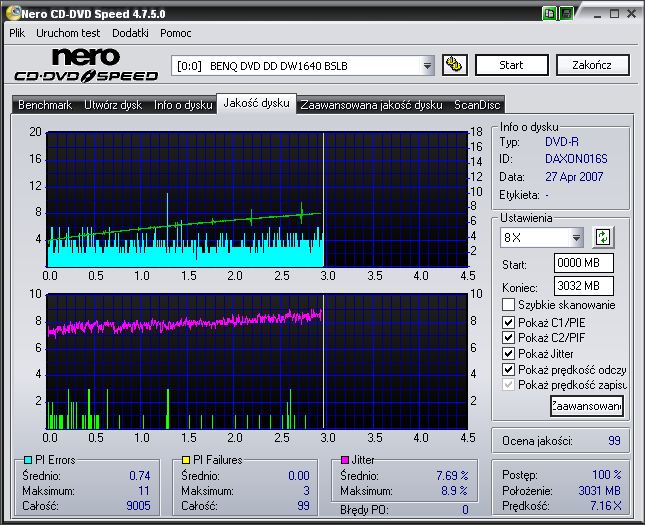Viewport: 645px width, 525px height.
Task: Click the PI Errors maximum value 11
Action: pyautogui.click(x=144, y=490)
